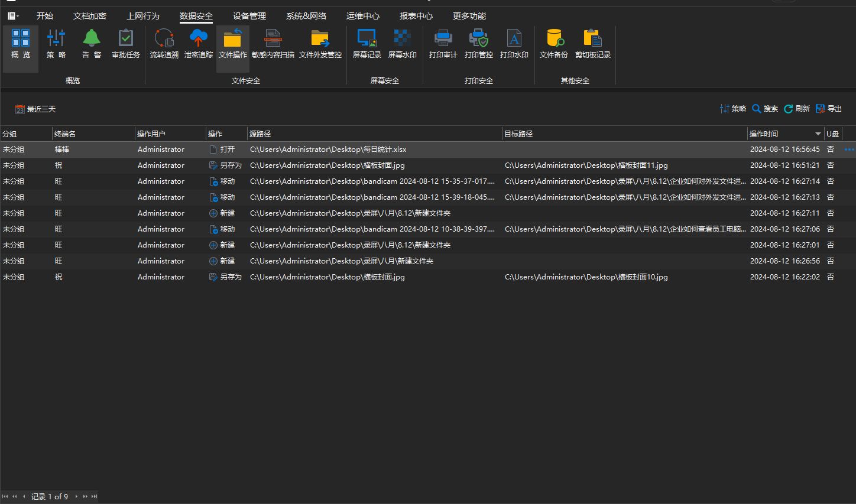
Task: Switch to the 更多功能 tab
Action: pyautogui.click(x=469, y=16)
